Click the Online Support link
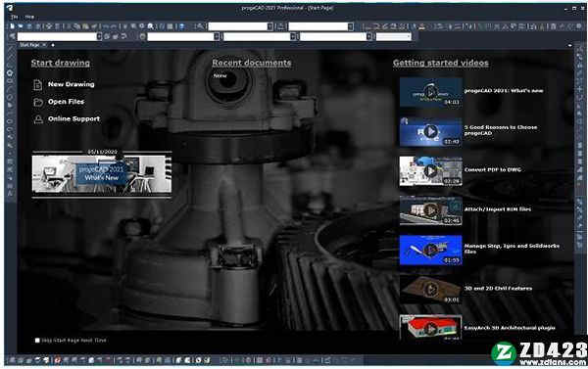The image size is (588, 369). coord(73,118)
